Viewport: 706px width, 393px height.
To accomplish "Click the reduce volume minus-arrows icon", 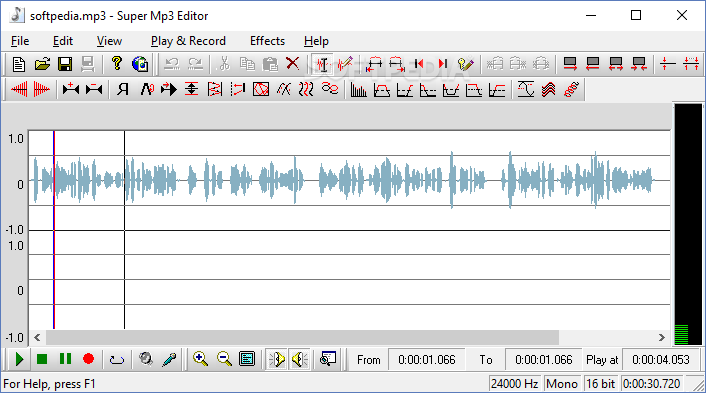I will point(94,90).
